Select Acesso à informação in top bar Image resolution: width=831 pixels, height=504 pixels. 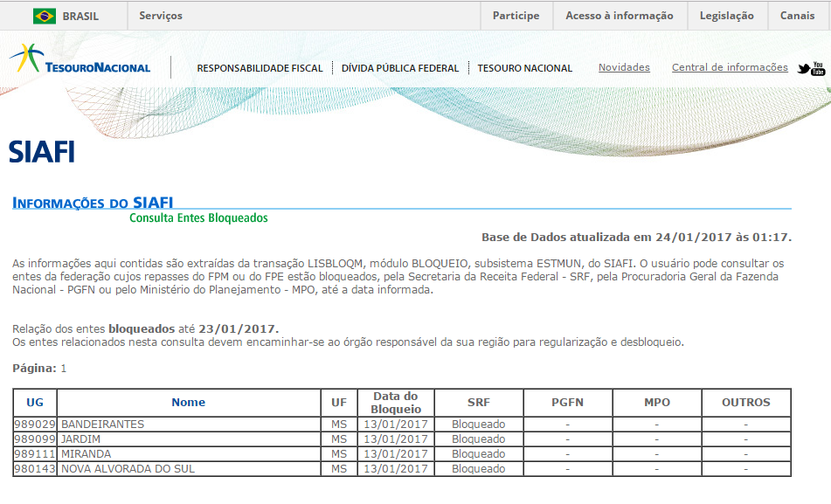click(620, 15)
